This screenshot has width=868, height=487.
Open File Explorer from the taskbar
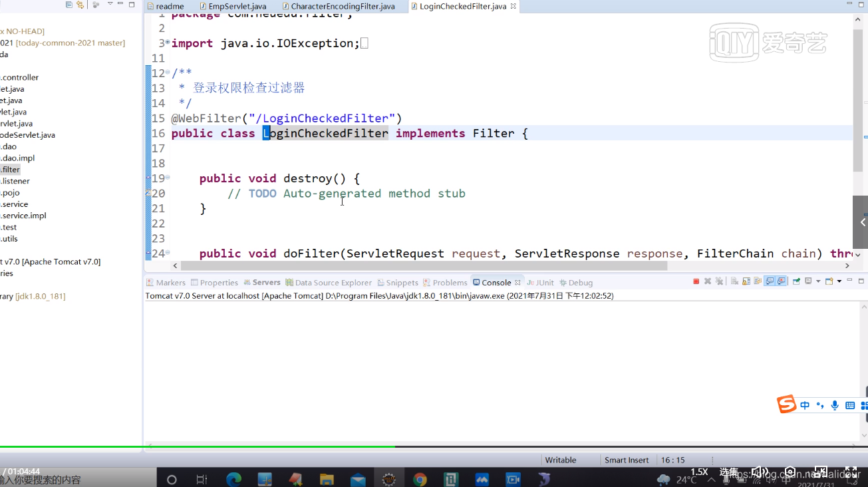click(x=327, y=478)
